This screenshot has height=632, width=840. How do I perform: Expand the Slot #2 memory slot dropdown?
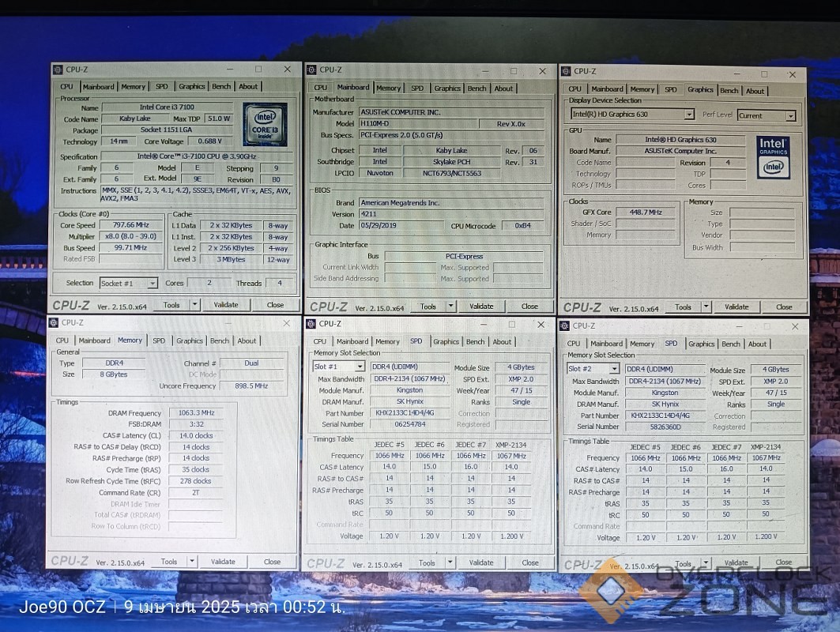[x=614, y=369]
